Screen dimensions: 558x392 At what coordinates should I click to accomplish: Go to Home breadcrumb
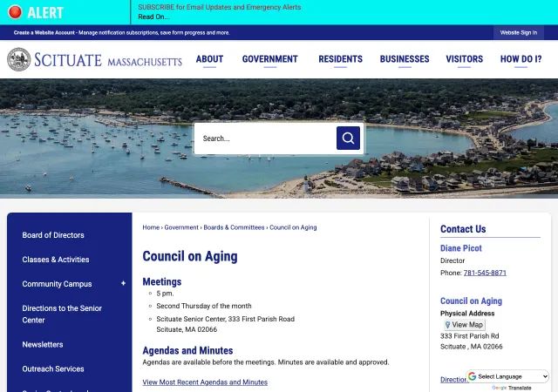[x=151, y=227]
